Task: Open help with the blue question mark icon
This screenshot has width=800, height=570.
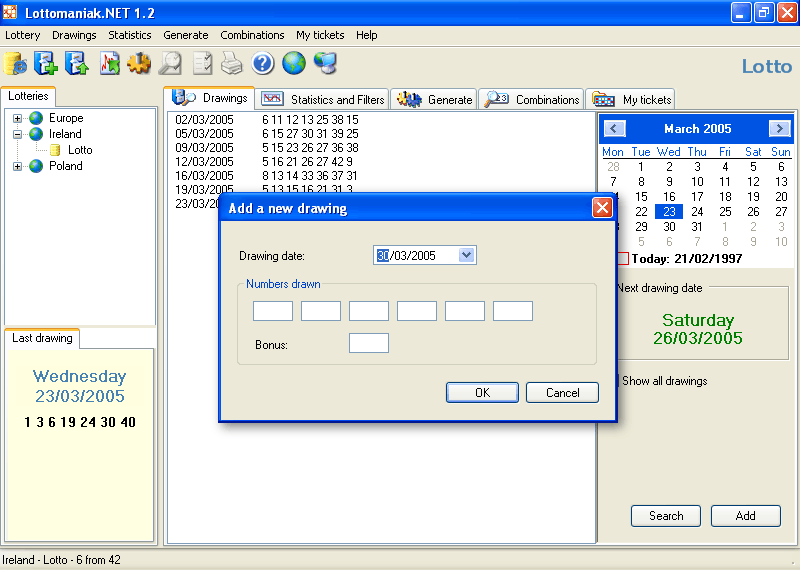Action: (263, 64)
